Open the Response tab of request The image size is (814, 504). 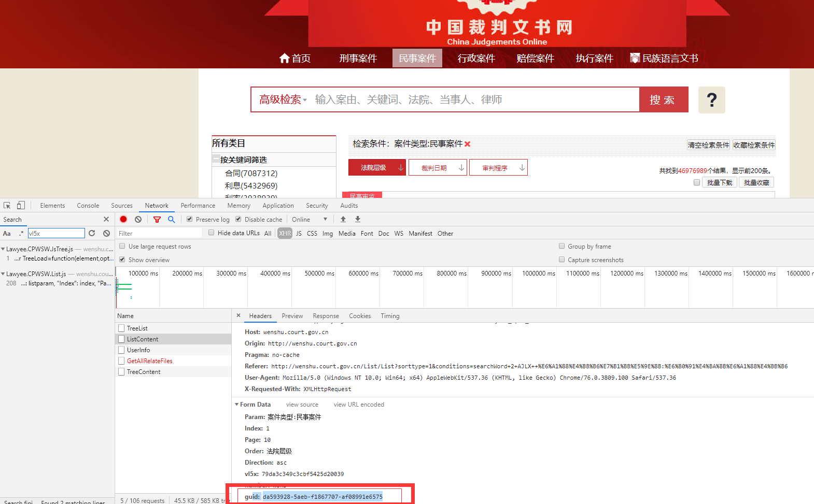pyautogui.click(x=326, y=316)
